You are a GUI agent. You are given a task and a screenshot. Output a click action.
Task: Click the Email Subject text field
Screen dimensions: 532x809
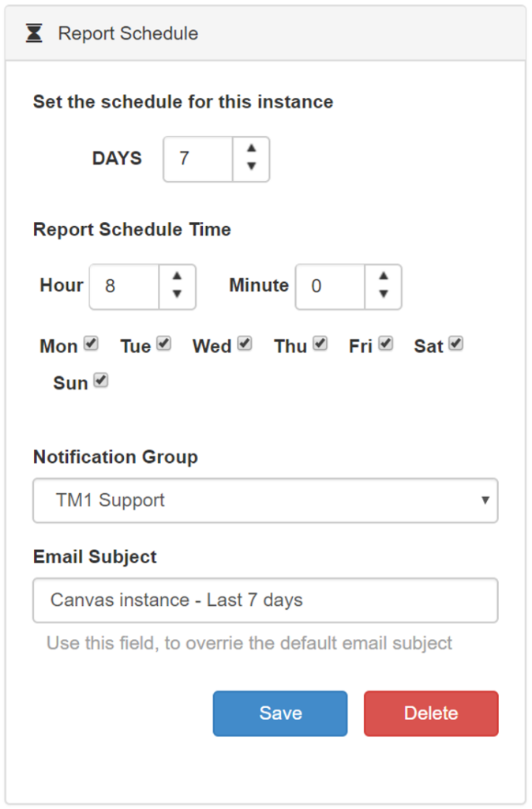(x=265, y=600)
